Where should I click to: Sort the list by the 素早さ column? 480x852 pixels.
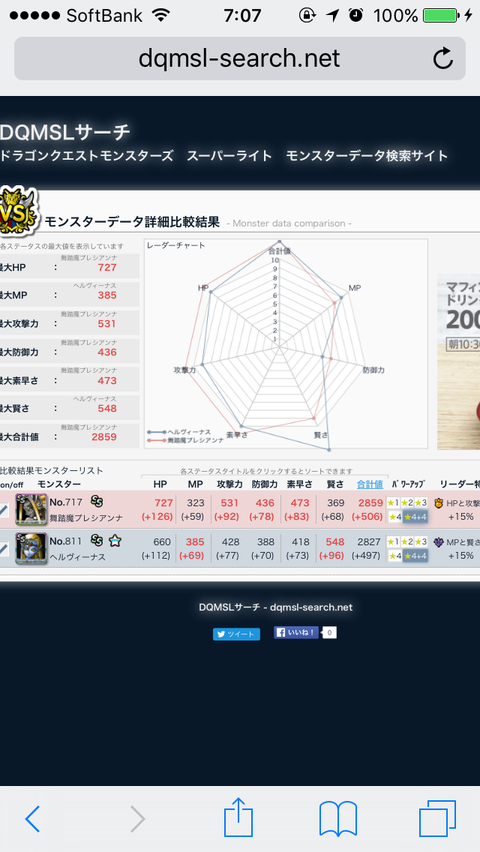[300, 484]
